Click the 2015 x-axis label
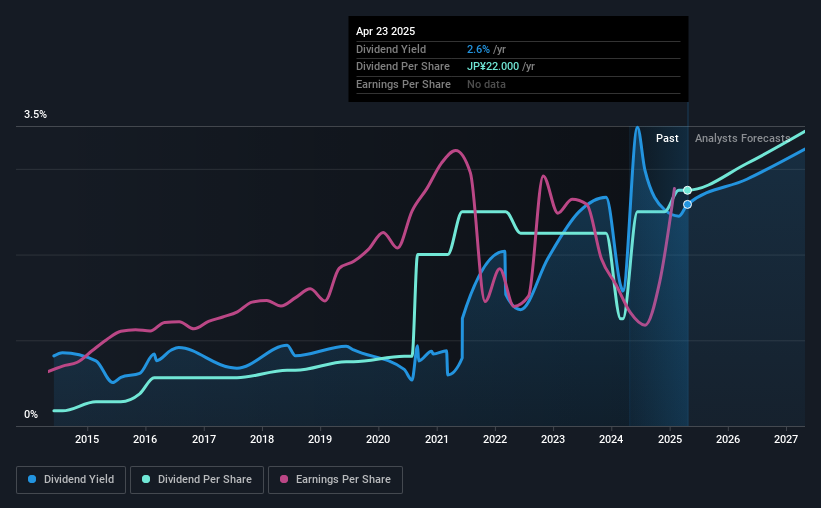The image size is (821, 508). point(87,439)
